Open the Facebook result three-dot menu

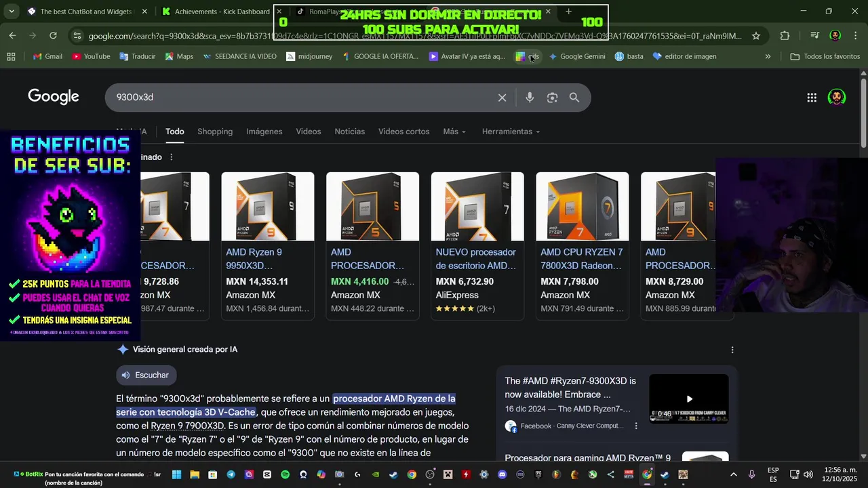pos(636,426)
